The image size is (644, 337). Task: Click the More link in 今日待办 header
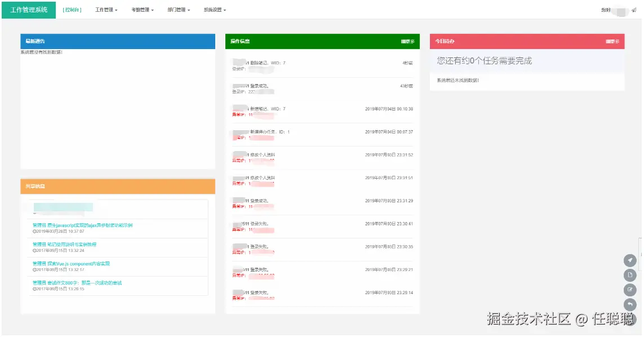pyautogui.click(x=612, y=42)
